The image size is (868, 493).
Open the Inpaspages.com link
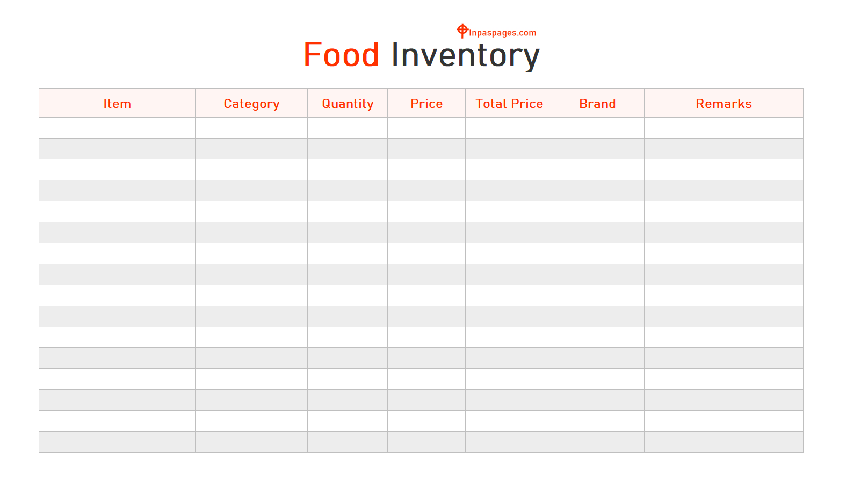(x=502, y=33)
